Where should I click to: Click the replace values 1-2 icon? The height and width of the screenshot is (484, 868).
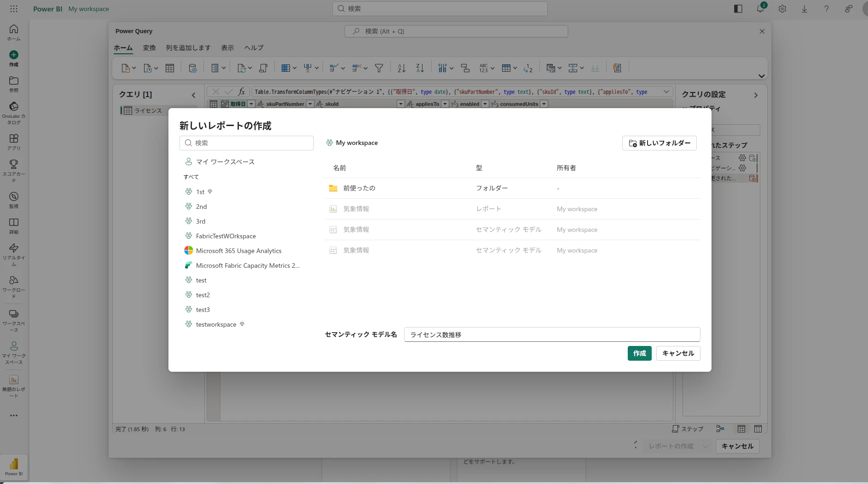[x=528, y=68]
